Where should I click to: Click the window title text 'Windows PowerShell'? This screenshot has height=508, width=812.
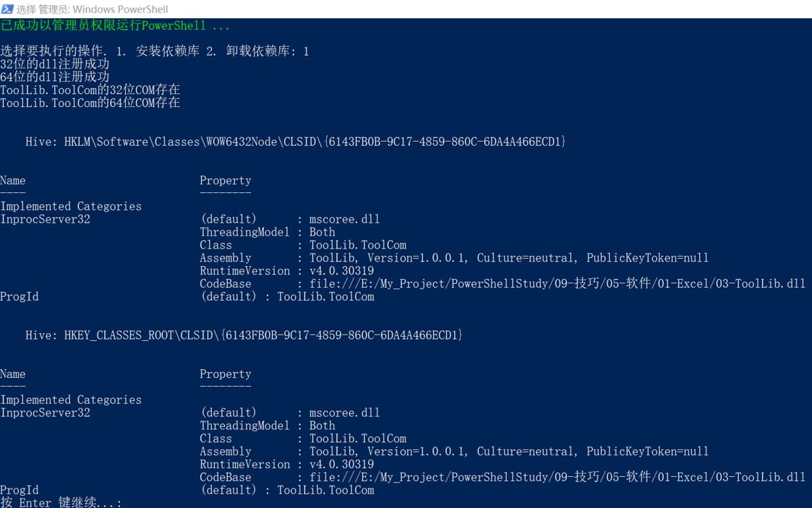point(120,9)
